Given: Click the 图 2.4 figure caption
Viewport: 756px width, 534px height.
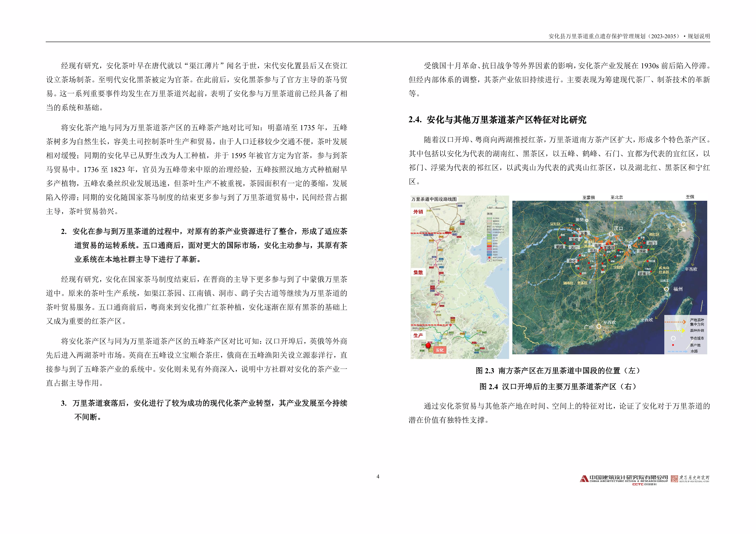Looking at the screenshot, I should point(558,386).
